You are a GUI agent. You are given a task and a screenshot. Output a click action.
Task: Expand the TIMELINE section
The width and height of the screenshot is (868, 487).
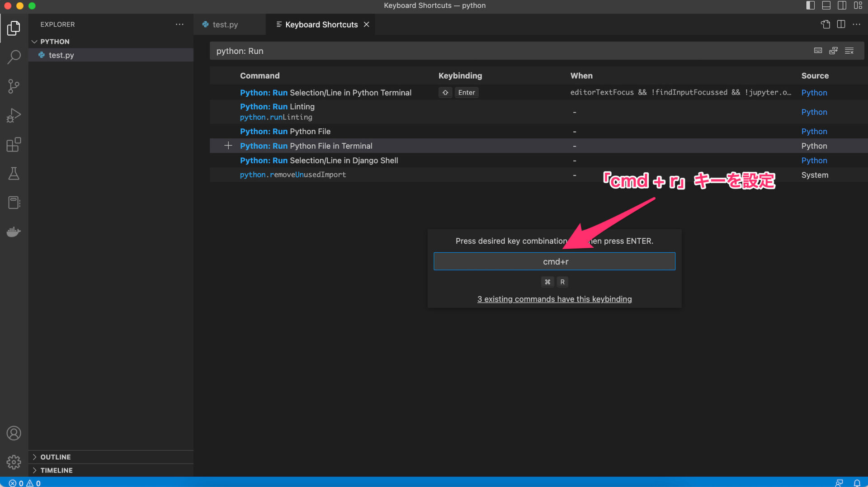(56, 470)
